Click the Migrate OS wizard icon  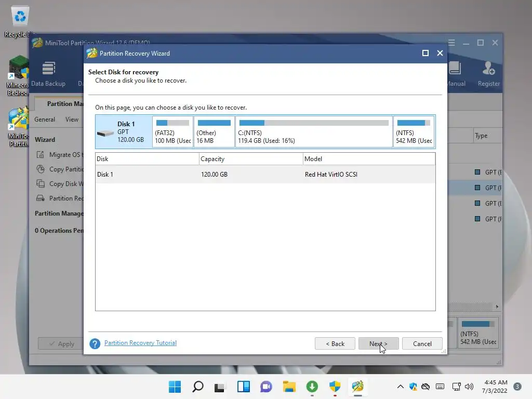[41, 155]
